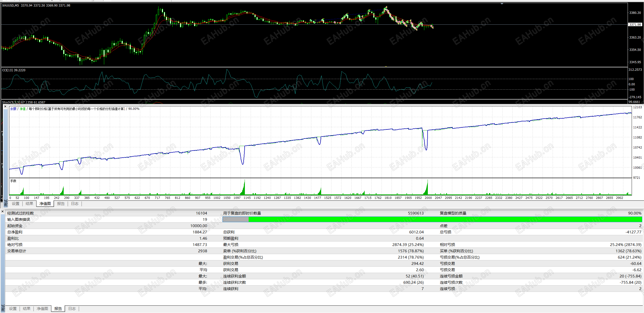Close the lower report tester panel
This screenshot has width=644, height=313.
tap(3, 212)
